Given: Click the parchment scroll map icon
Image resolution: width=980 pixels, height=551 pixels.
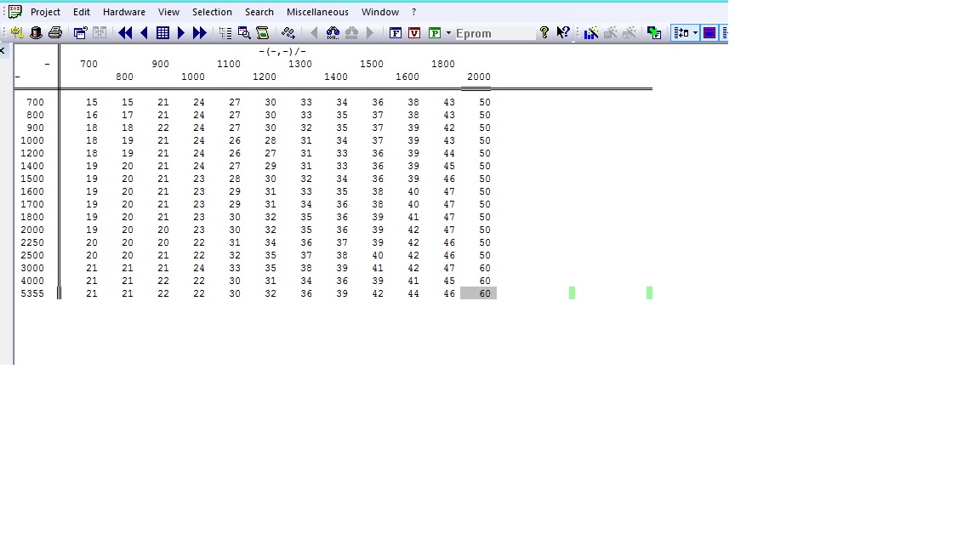Looking at the screenshot, I should (x=263, y=33).
